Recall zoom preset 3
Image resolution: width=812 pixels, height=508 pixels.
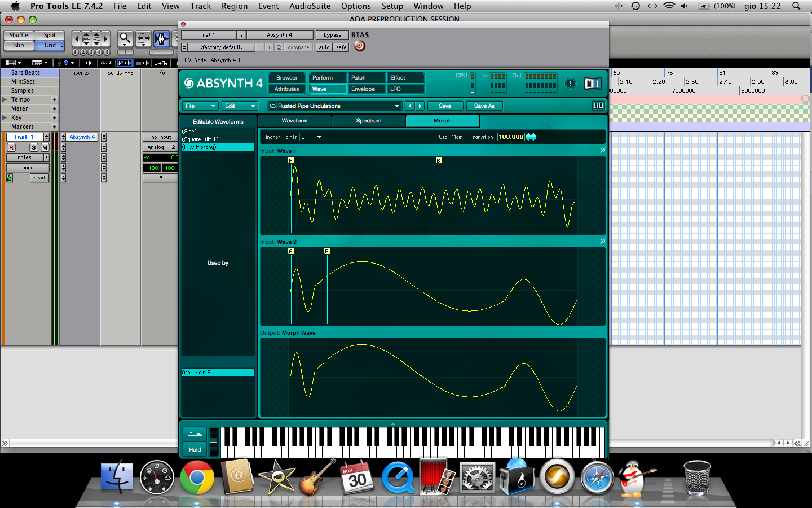[91, 52]
